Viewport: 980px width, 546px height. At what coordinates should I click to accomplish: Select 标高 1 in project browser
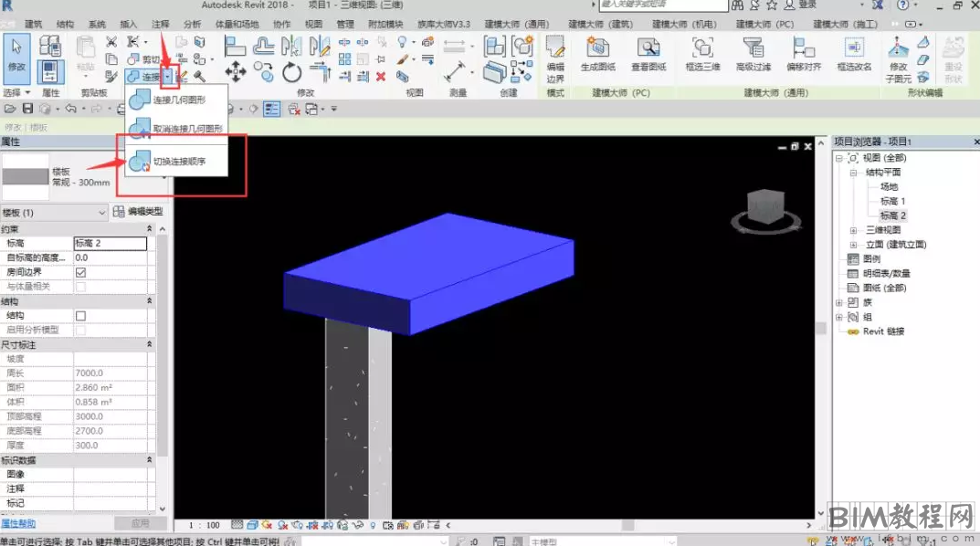892,201
